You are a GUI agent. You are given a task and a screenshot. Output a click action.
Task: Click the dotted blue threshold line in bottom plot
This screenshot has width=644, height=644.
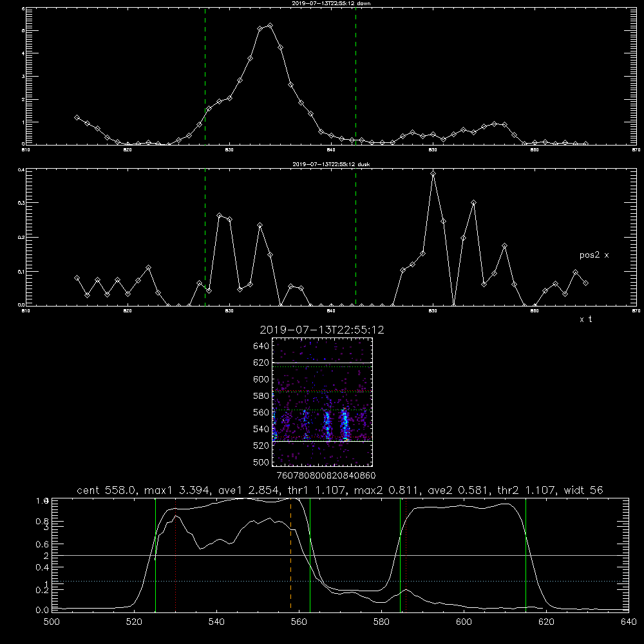click(341, 581)
